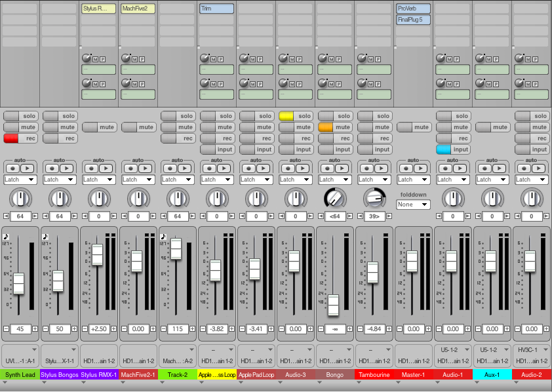Unsolo the Audio-3 channel
Viewport: 552px width, 392px height.
(x=296, y=116)
